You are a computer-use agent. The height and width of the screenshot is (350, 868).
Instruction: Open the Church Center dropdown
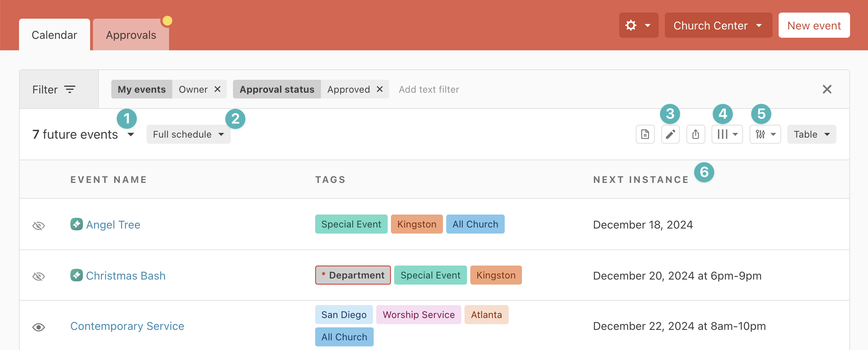click(718, 26)
